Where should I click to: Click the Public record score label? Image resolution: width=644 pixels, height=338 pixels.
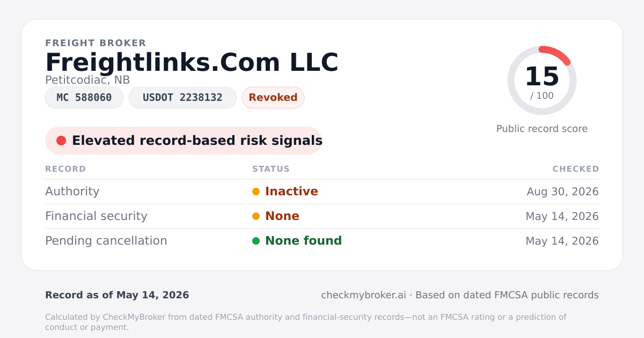(x=542, y=129)
